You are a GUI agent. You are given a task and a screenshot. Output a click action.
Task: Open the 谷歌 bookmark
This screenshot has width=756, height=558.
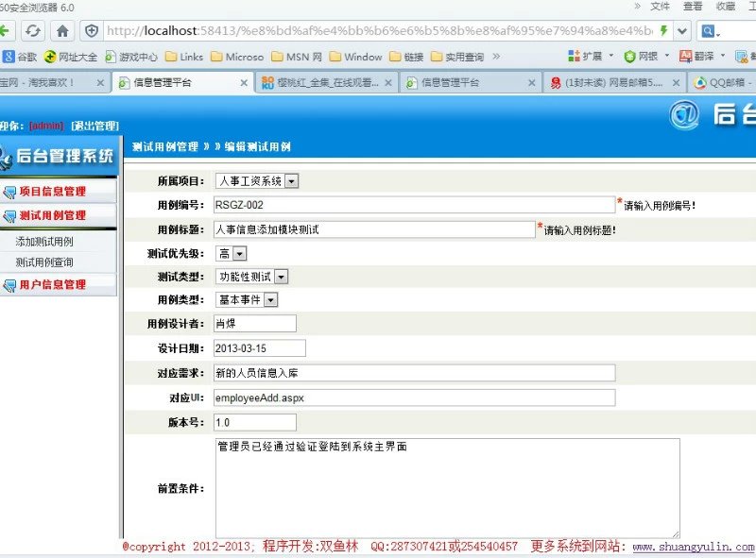click(20, 57)
